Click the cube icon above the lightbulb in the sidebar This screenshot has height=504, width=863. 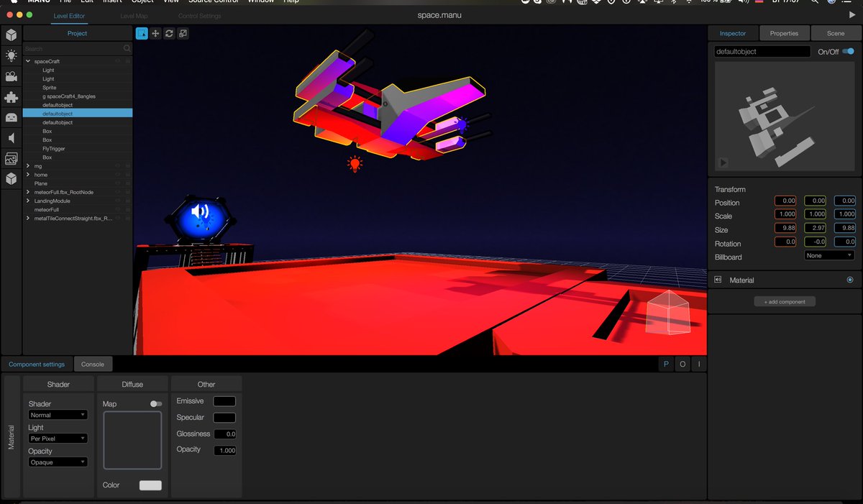(11, 35)
